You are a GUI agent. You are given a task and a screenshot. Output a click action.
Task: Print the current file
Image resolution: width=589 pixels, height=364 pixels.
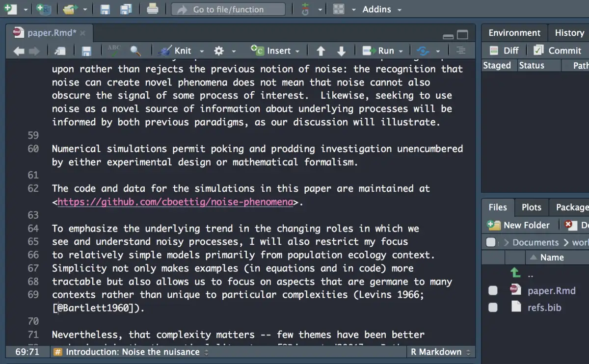[x=153, y=9]
